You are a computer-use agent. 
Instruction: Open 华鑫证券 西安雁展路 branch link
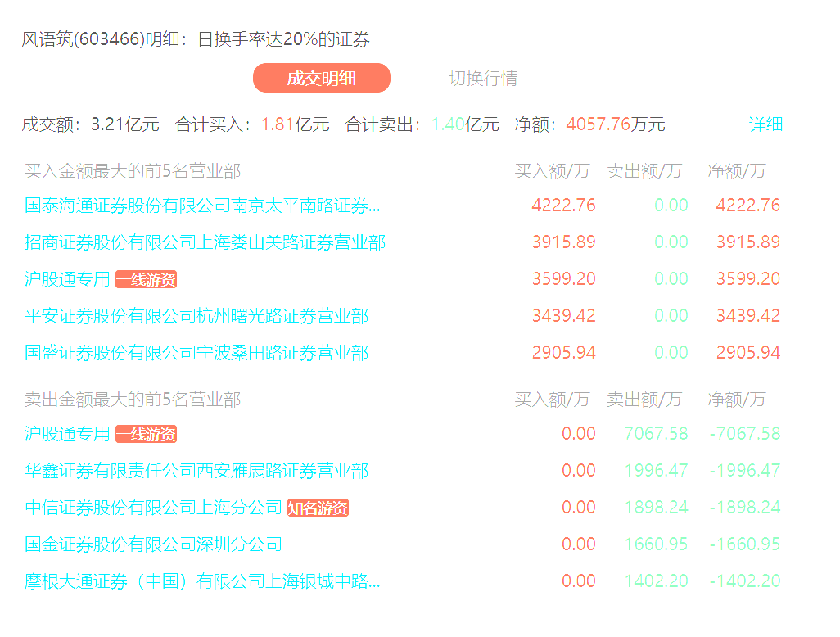[196, 471]
